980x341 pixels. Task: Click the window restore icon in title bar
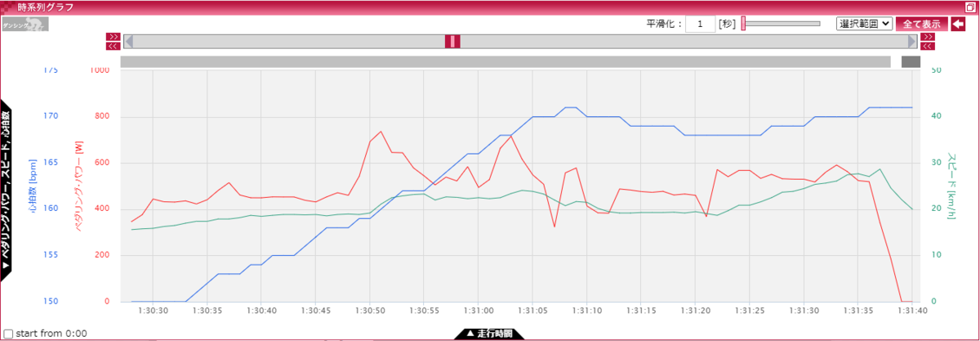pyautogui.click(x=969, y=7)
